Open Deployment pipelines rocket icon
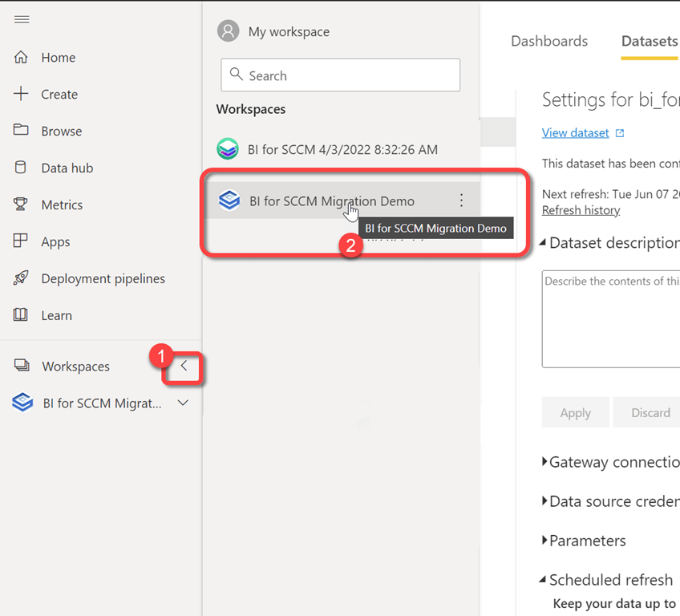Screen dimensions: 680x616 pyautogui.click(x=21, y=278)
